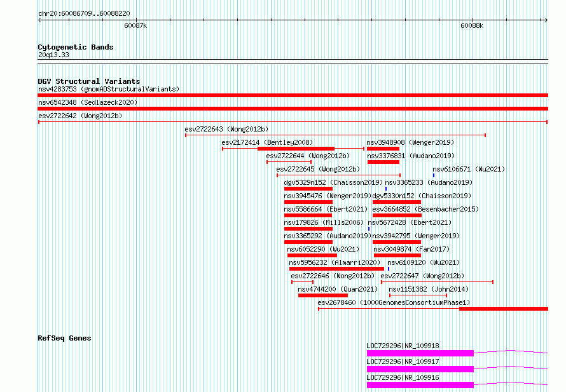
Task: Click the red bar under nsv6542348
Action: 293,109
